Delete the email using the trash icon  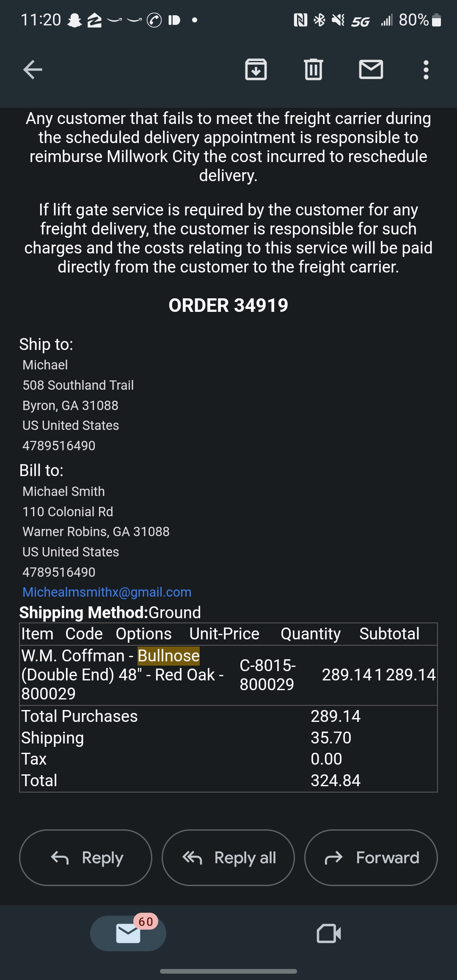pyautogui.click(x=314, y=70)
